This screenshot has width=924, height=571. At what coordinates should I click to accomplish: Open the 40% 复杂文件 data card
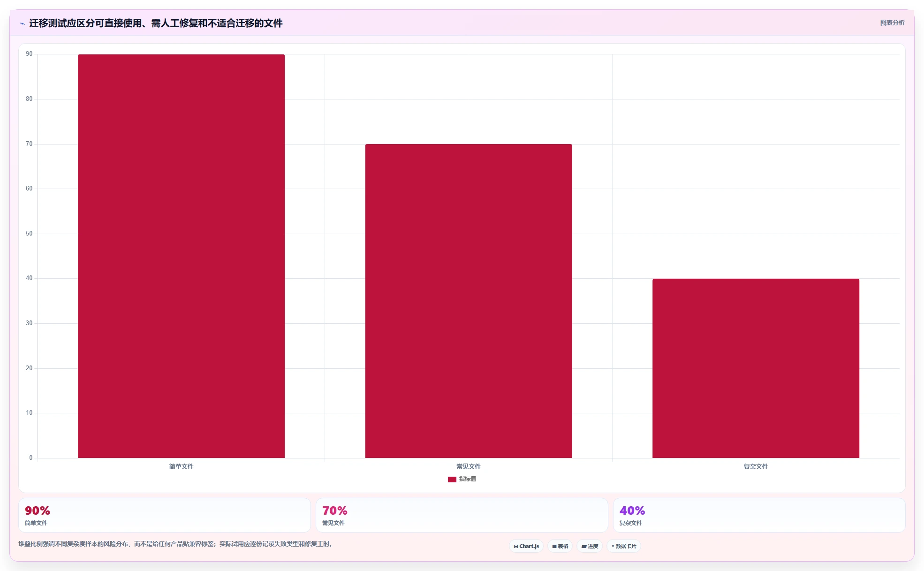pos(759,515)
